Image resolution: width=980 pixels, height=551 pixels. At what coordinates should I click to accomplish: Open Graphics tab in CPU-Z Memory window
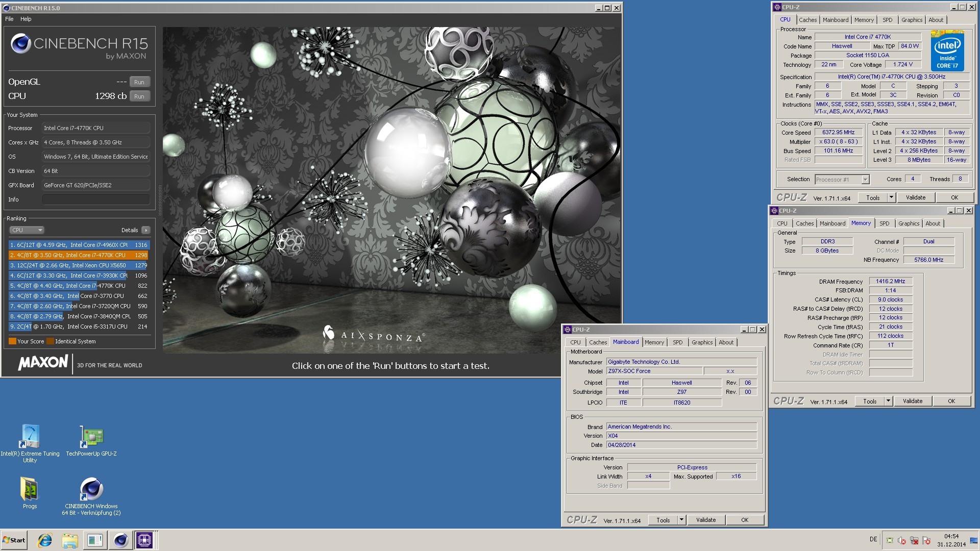(x=909, y=223)
